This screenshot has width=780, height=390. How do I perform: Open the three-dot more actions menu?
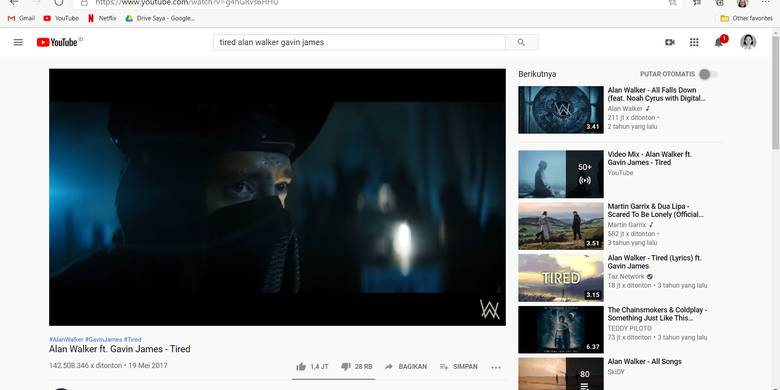tap(496, 367)
